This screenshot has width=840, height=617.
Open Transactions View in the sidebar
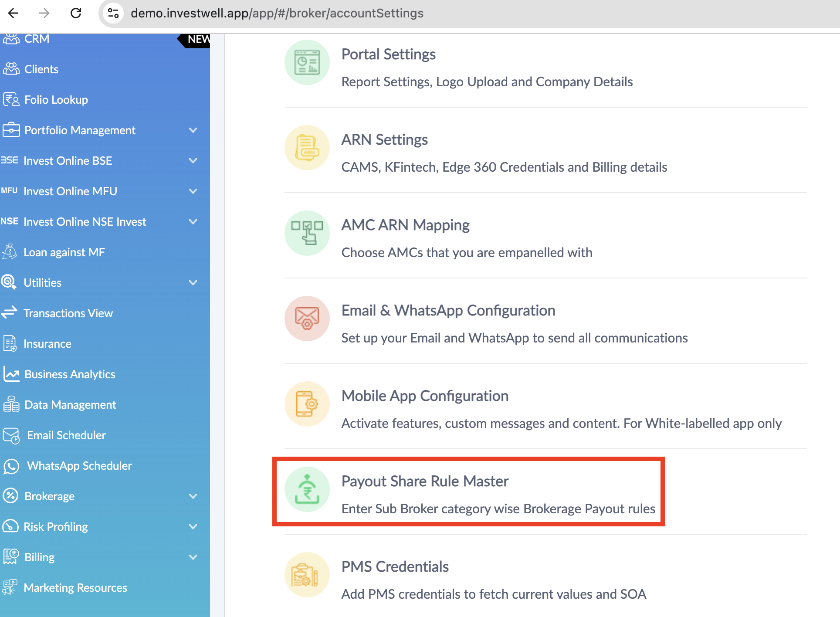68,313
